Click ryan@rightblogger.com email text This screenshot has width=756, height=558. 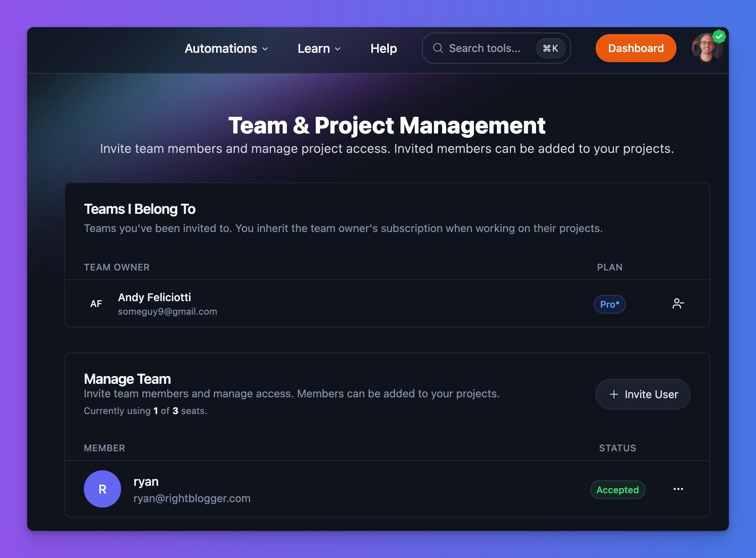click(x=192, y=498)
